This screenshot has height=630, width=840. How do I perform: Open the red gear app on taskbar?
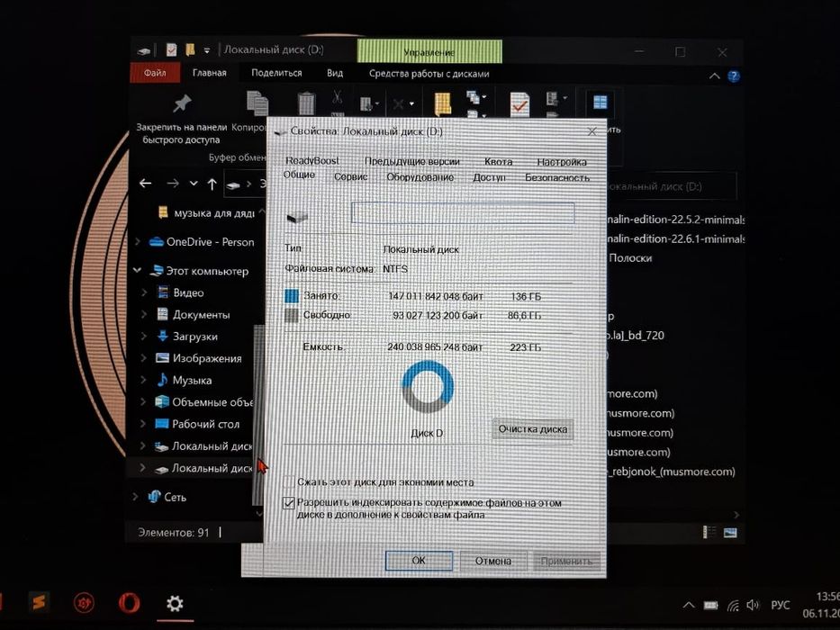tap(84, 603)
